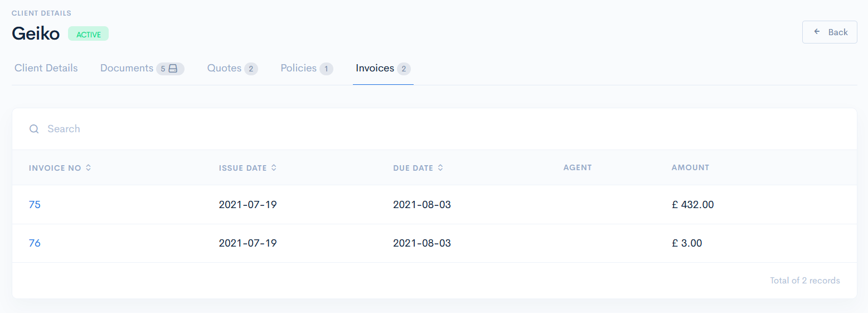Sort by Invoice No arrows icon
The height and width of the screenshot is (313, 868).
(x=88, y=167)
